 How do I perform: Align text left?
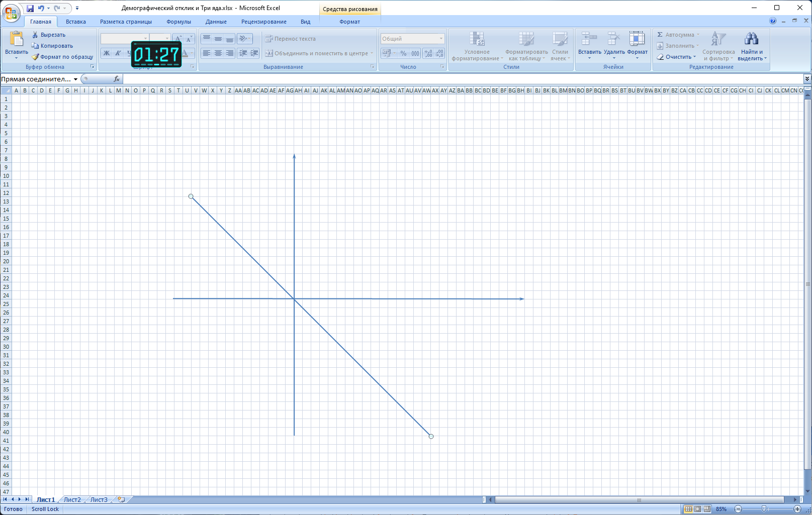[x=207, y=53]
